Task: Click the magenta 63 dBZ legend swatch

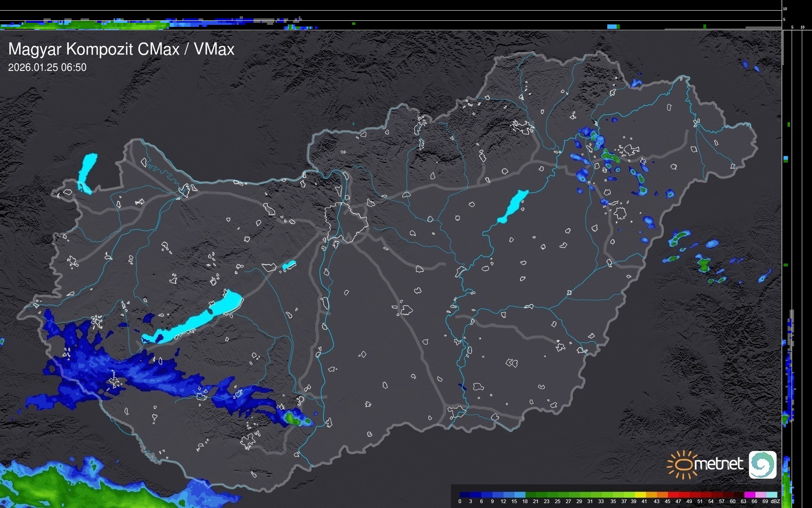Action: pos(749,495)
